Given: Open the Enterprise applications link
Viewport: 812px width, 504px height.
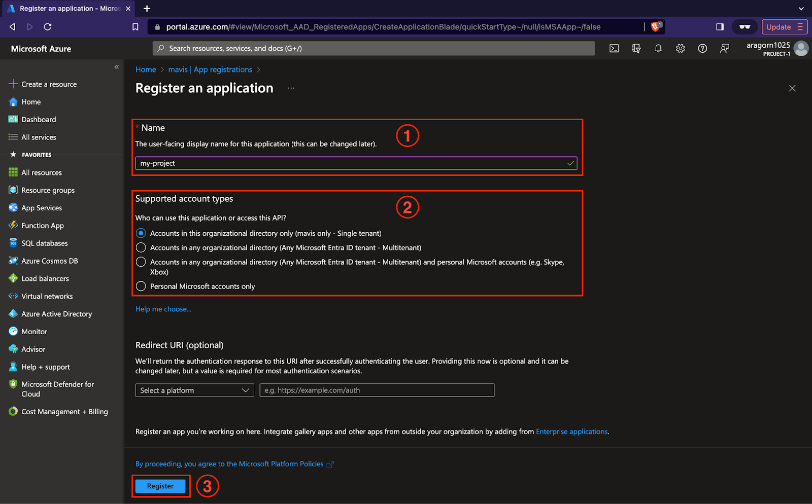Looking at the screenshot, I should (x=572, y=431).
